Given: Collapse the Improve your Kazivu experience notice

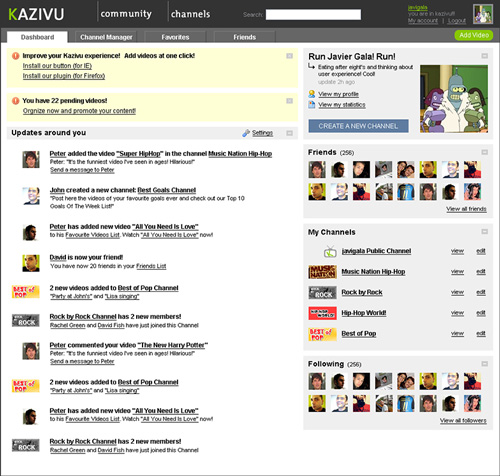Looking at the screenshot, I should 289,56.
